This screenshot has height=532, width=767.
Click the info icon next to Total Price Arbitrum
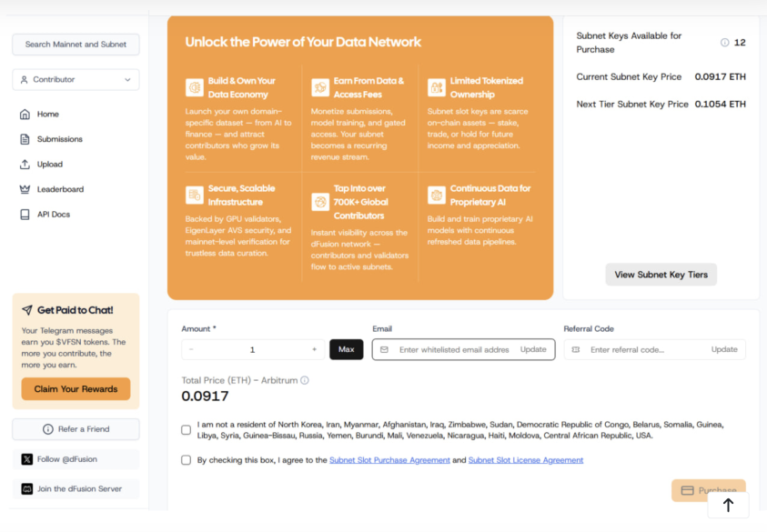point(305,380)
